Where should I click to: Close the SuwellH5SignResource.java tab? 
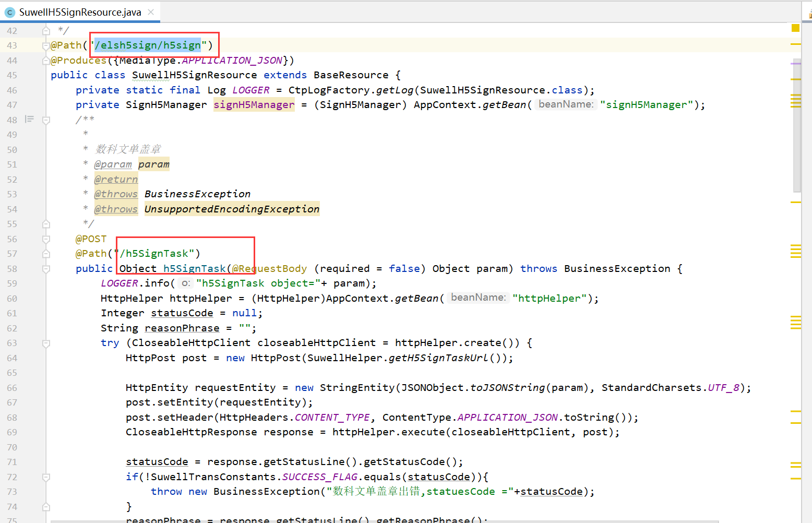151,12
